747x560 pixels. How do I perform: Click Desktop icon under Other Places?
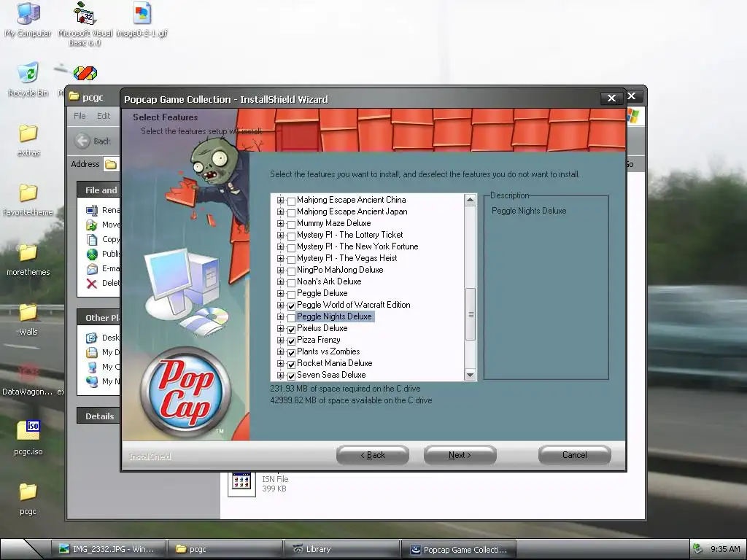[92, 338]
